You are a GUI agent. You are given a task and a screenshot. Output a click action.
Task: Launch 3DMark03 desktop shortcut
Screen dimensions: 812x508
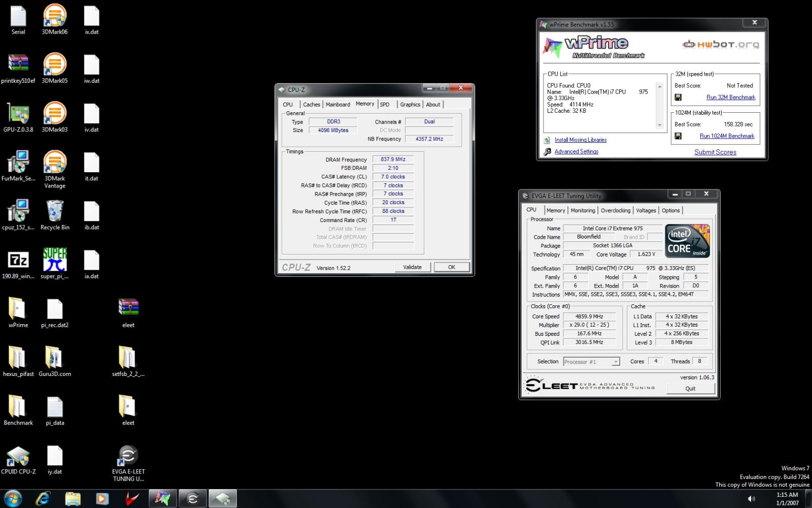pos(55,117)
